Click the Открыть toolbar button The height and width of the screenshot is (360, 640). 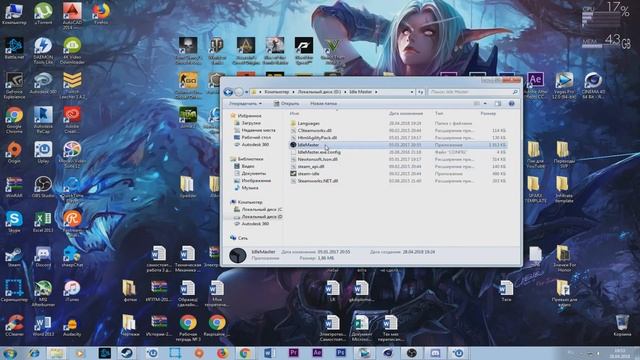[x=287, y=104]
